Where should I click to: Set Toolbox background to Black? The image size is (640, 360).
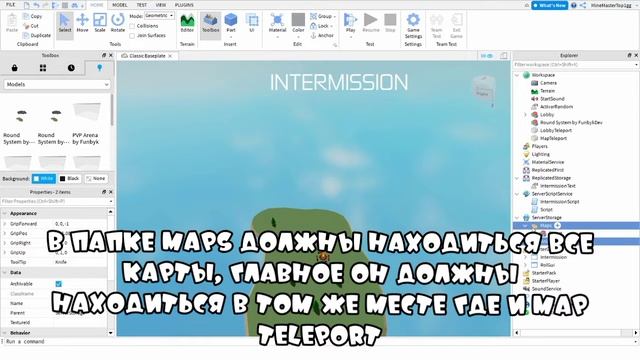[x=69, y=179]
